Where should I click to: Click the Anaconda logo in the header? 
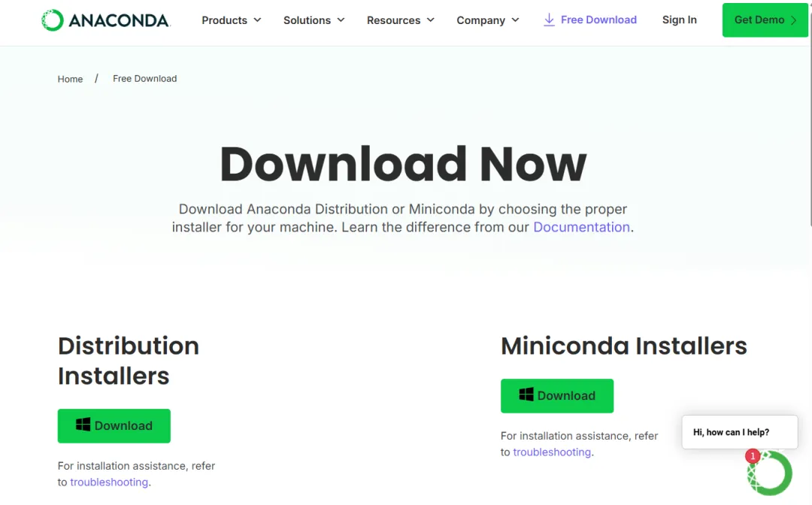coord(106,20)
